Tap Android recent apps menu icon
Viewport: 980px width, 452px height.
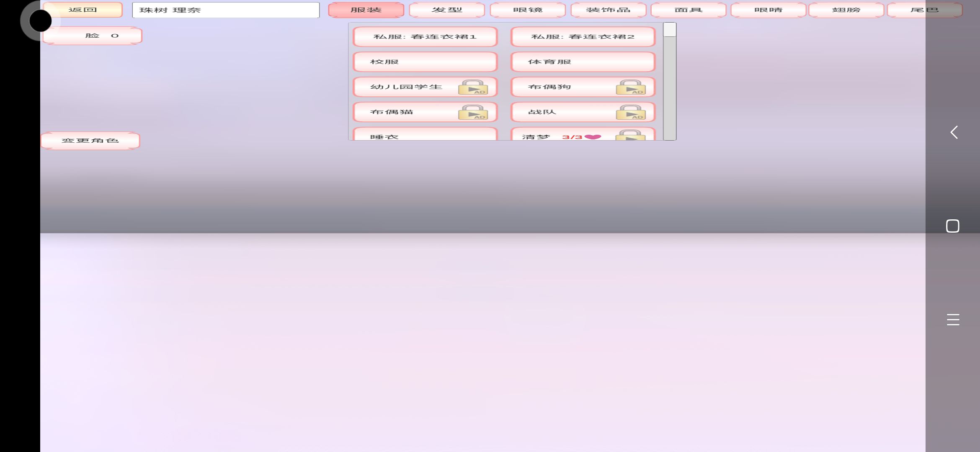pos(953,319)
